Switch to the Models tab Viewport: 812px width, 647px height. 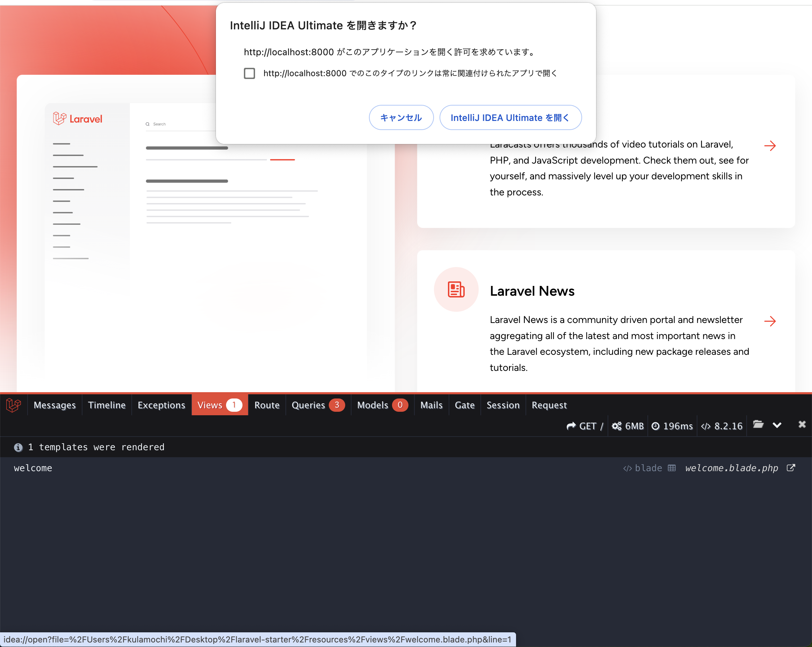click(x=382, y=405)
